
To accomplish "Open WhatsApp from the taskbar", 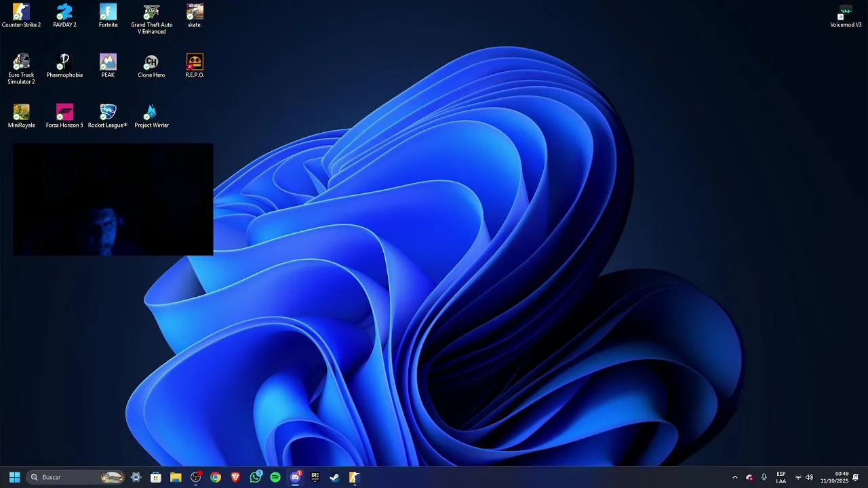I will pyautogui.click(x=256, y=477).
